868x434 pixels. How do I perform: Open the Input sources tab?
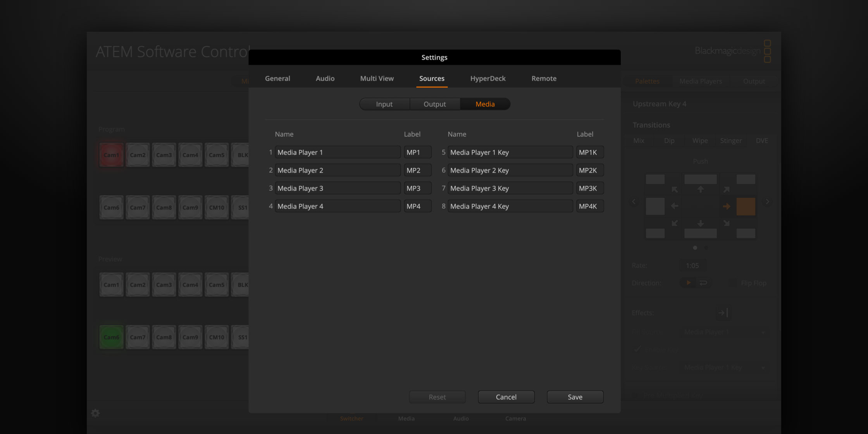tap(384, 104)
